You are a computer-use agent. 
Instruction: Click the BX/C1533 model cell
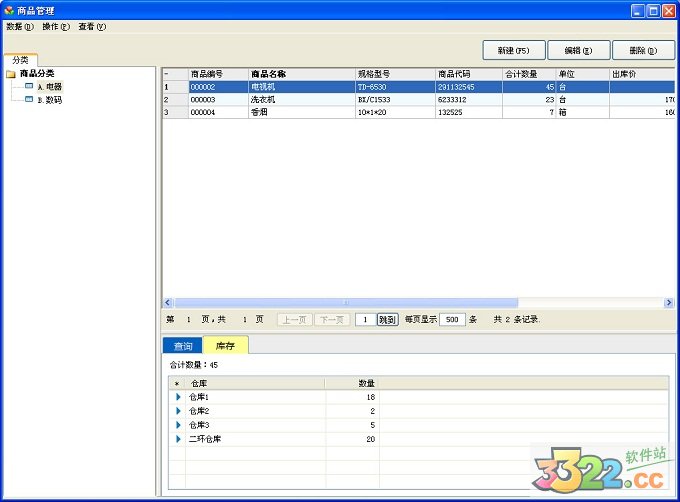click(395, 100)
